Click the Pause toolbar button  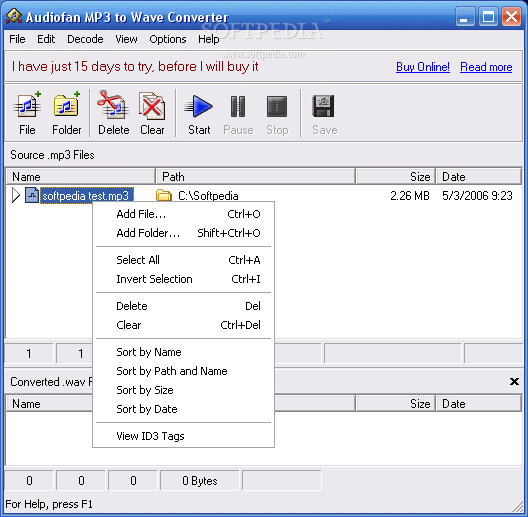[238, 115]
